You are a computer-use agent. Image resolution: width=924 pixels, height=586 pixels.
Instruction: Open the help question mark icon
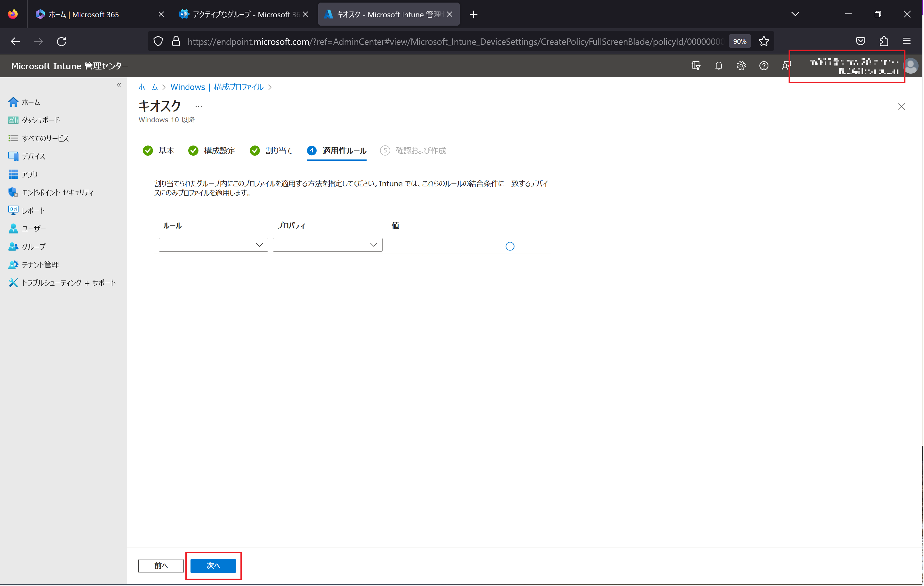(x=764, y=66)
